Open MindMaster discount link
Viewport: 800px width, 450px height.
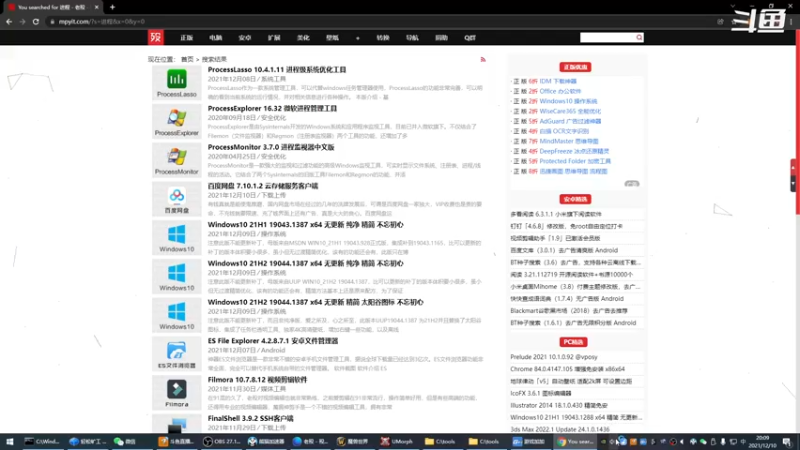(569, 141)
